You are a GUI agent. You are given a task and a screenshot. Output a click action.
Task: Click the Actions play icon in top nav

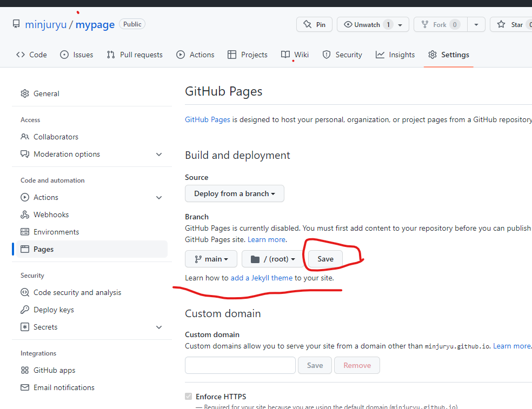[x=181, y=55]
